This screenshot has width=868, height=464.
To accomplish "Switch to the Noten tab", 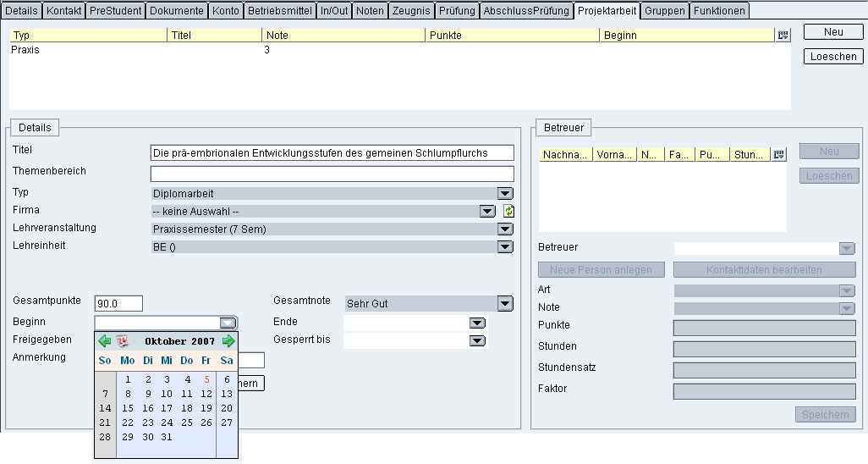I will 370,11.
